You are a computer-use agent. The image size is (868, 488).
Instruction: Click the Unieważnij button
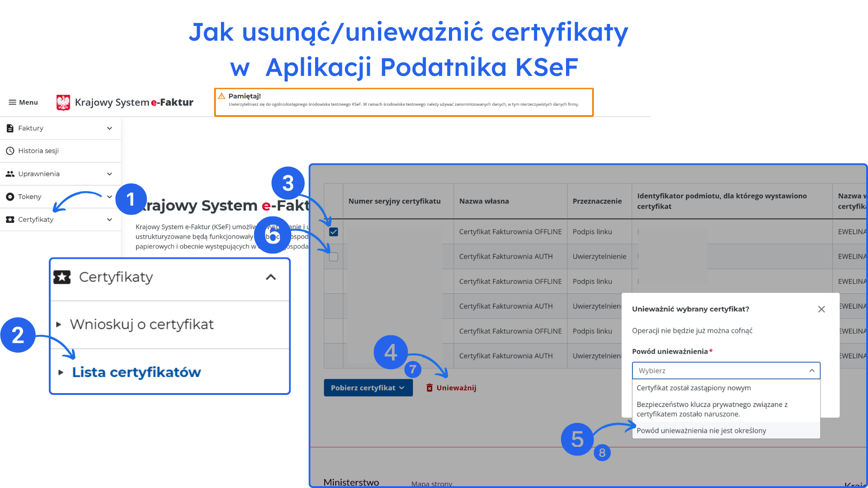tap(456, 387)
